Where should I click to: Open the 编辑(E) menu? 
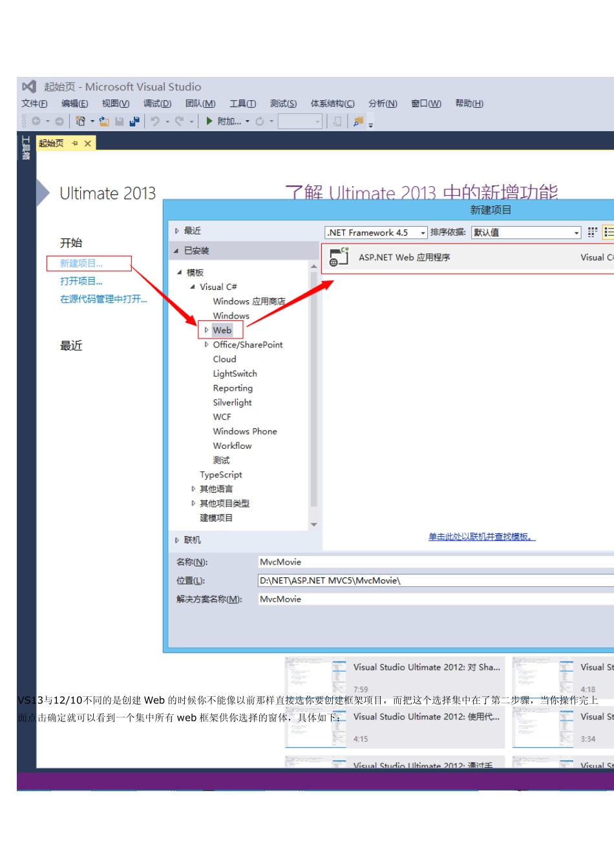pos(75,103)
